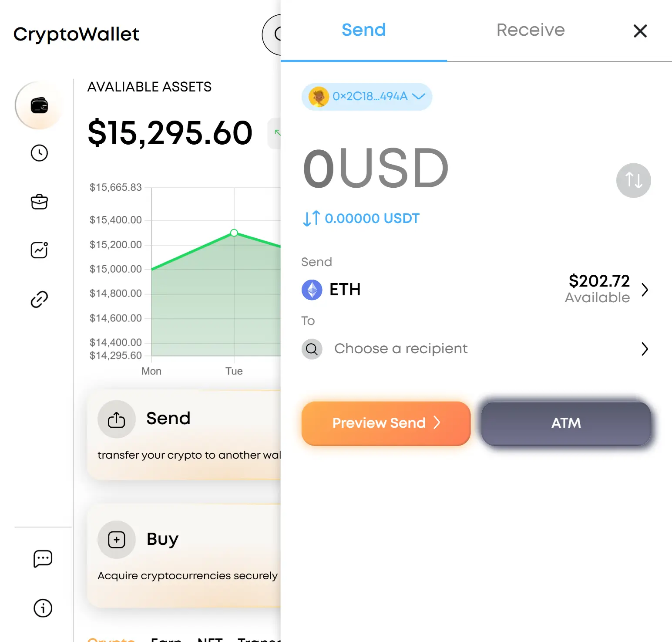Click the Buy plus icon
Screen dimensions: 672x642
point(117,540)
